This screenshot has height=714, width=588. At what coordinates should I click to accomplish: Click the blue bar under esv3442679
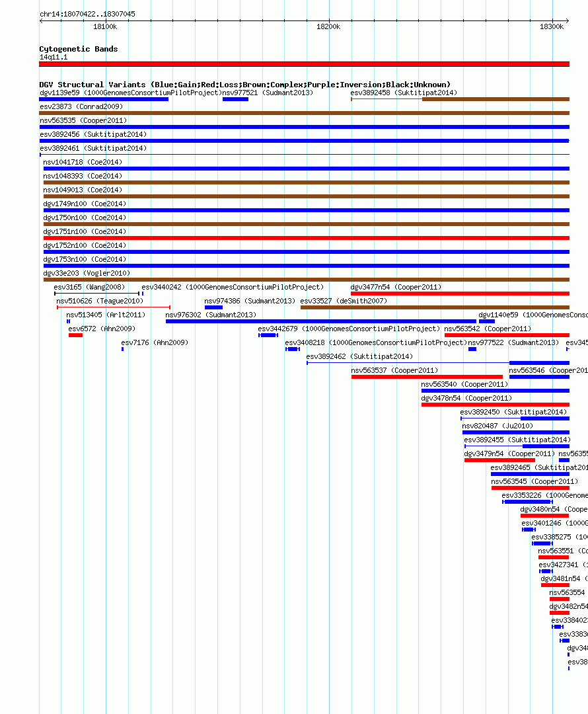pyautogui.click(x=268, y=335)
